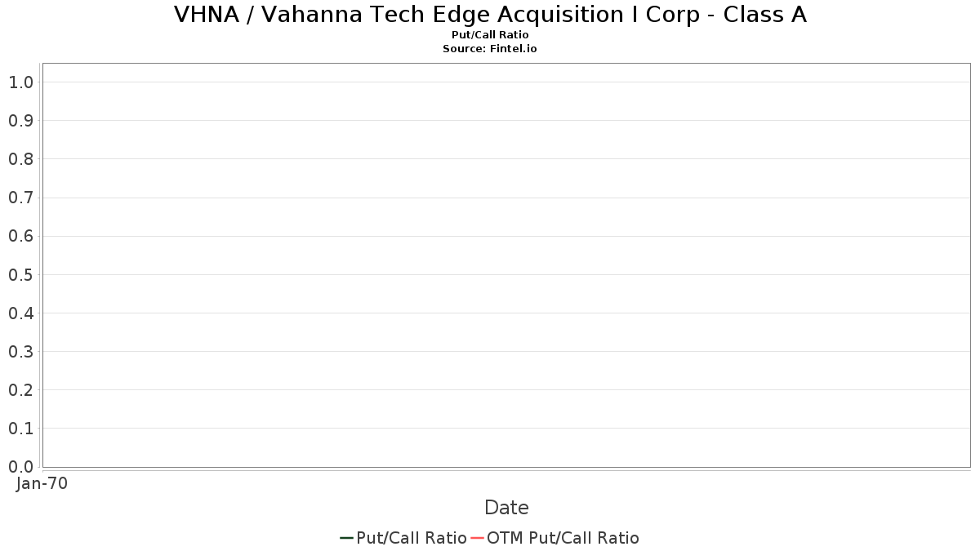Open the Source: Fintel.io attribution text
The image size is (980, 551).
[490, 49]
